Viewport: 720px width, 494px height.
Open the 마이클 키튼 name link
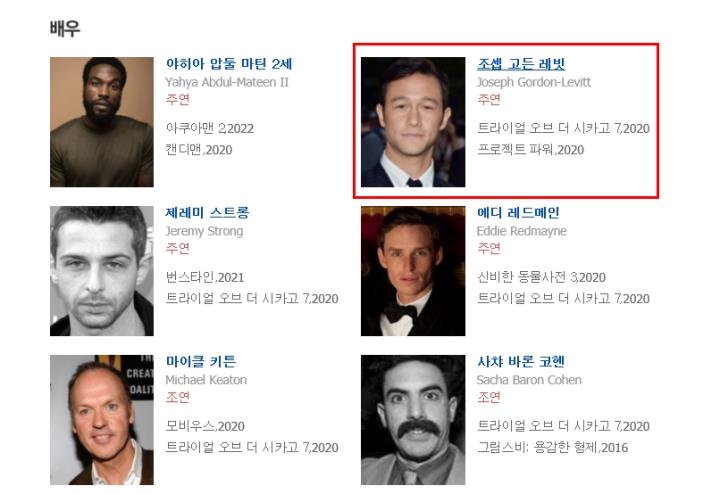(x=201, y=361)
